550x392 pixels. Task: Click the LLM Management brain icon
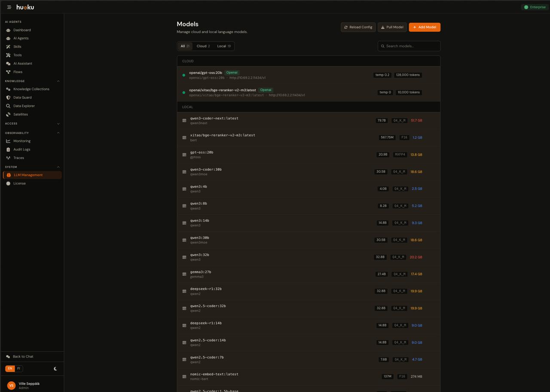pyautogui.click(x=9, y=175)
